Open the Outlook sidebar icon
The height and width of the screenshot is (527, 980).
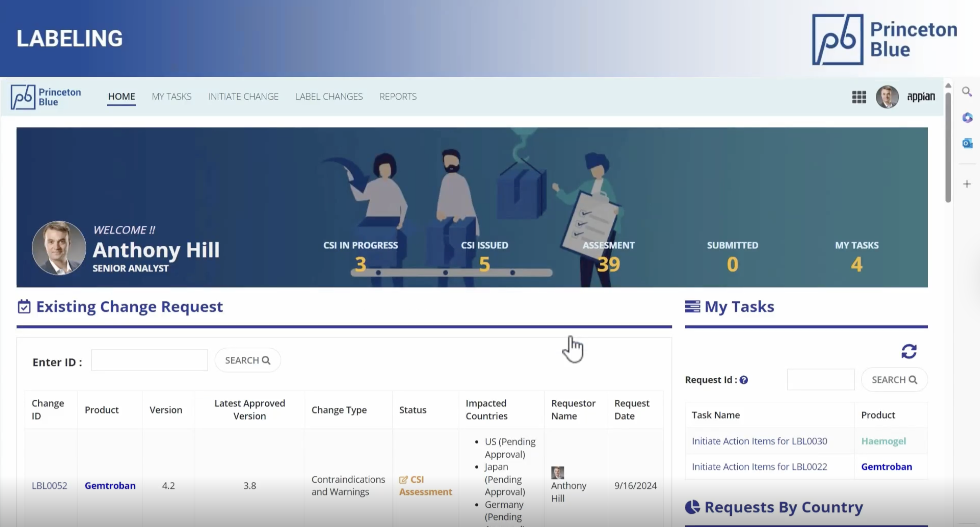(967, 143)
